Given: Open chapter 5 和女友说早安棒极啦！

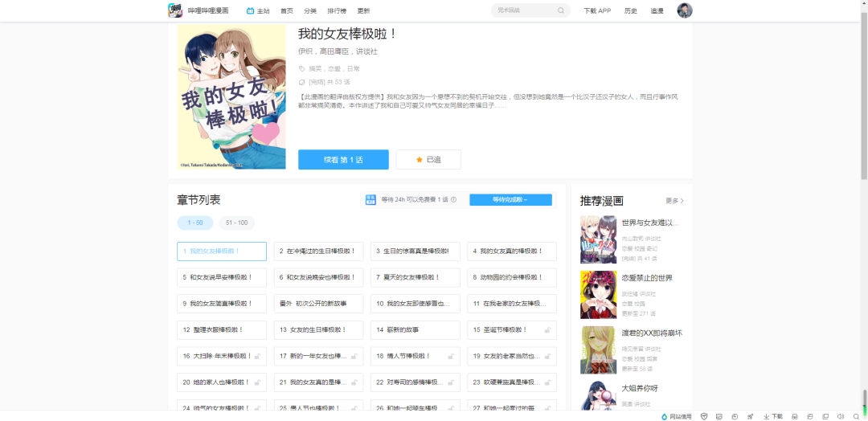Looking at the screenshot, I should click(222, 277).
